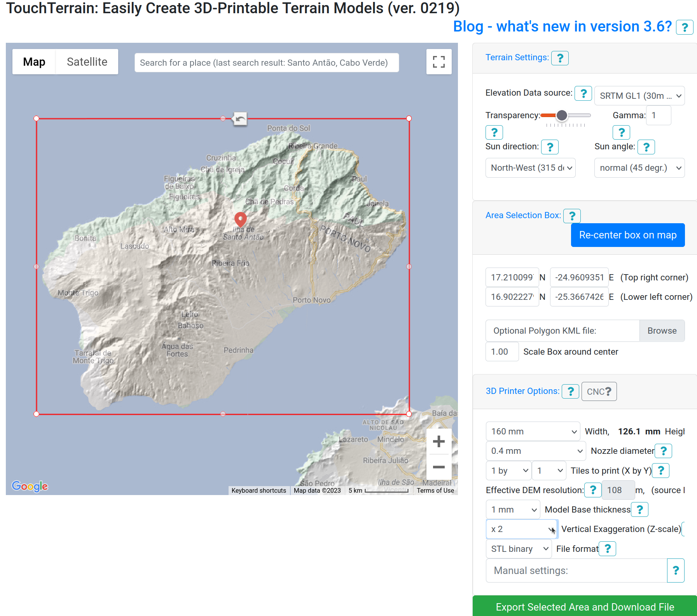
Task: Click Porto Novo label on map
Action: (x=312, y=300)
